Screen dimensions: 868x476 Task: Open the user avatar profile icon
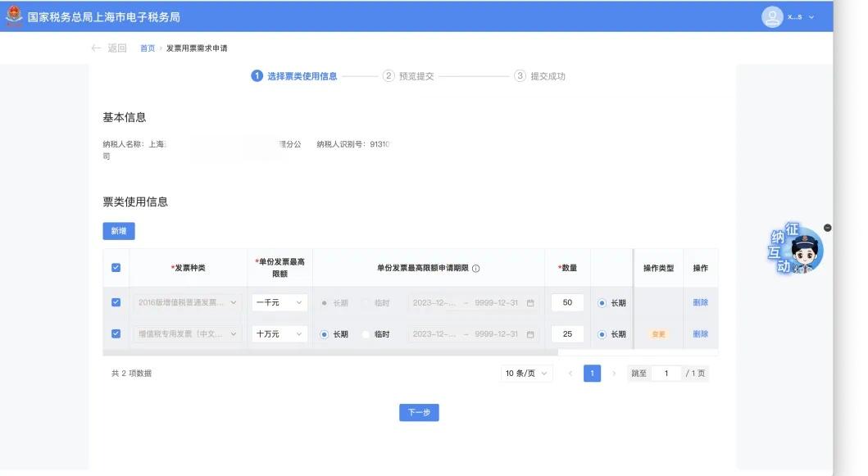(771, 16)
